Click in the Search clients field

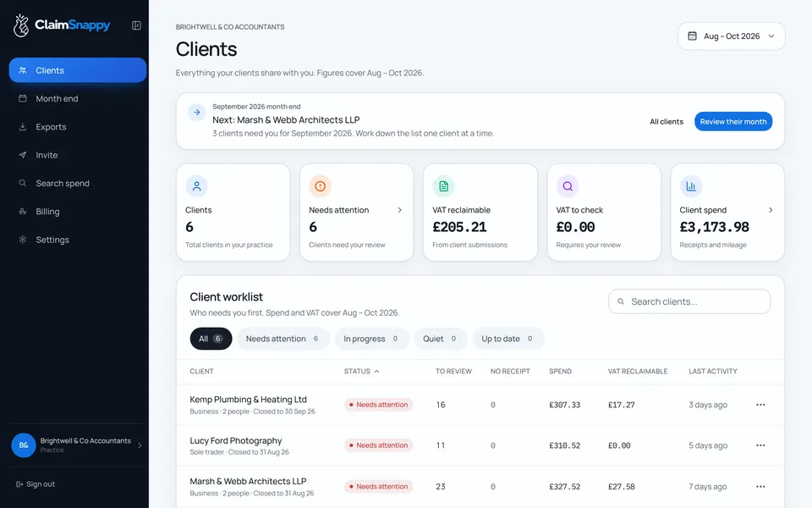point(689,301)
